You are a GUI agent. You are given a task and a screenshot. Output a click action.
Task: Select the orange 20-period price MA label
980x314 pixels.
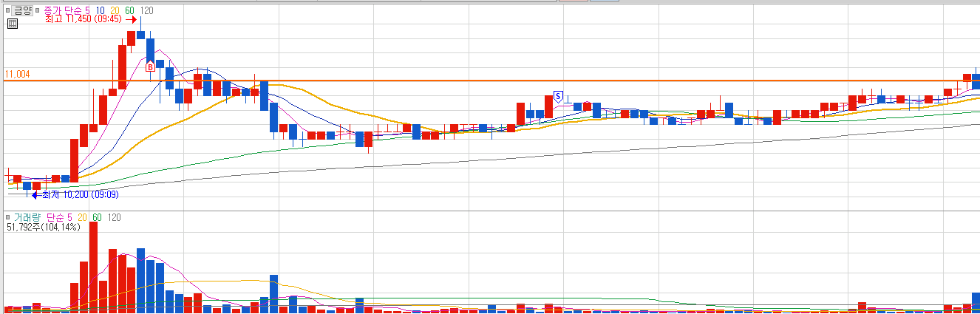click(x=115, y=10)
